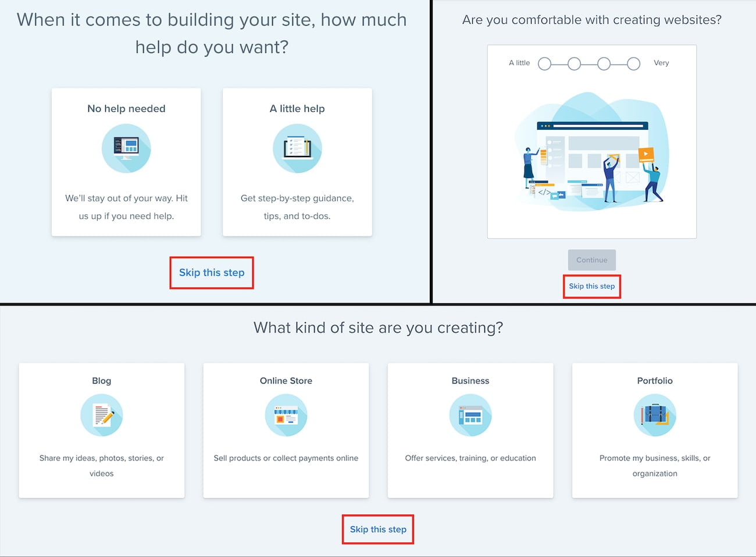
Task: Select the last comfort level circle near 'Very'
Action: click(633, 63)
